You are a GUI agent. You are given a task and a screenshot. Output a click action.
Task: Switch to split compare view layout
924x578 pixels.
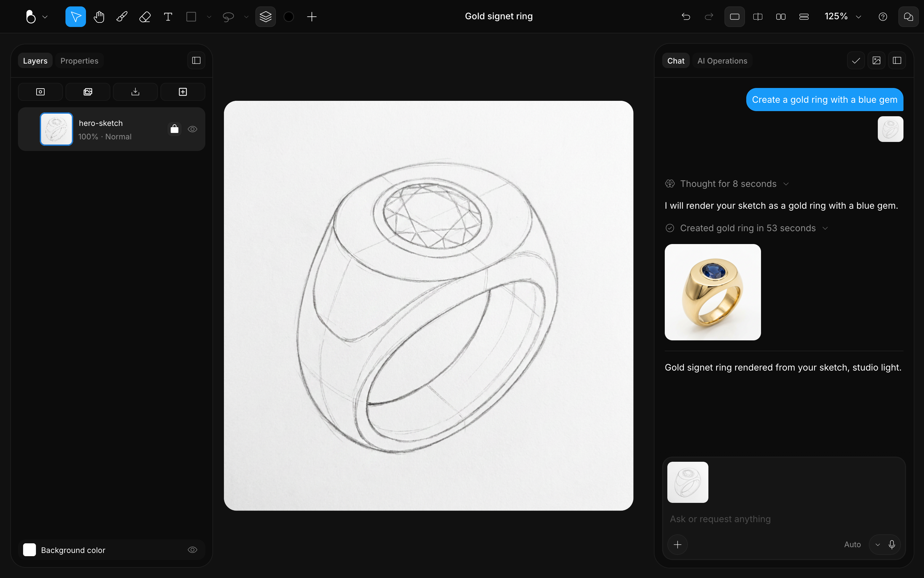coord(758,17)
